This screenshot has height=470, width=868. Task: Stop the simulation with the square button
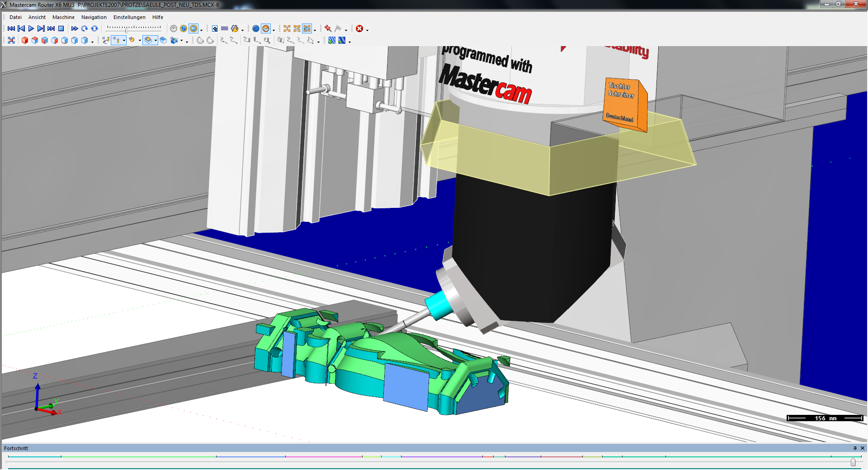point(61,28)
